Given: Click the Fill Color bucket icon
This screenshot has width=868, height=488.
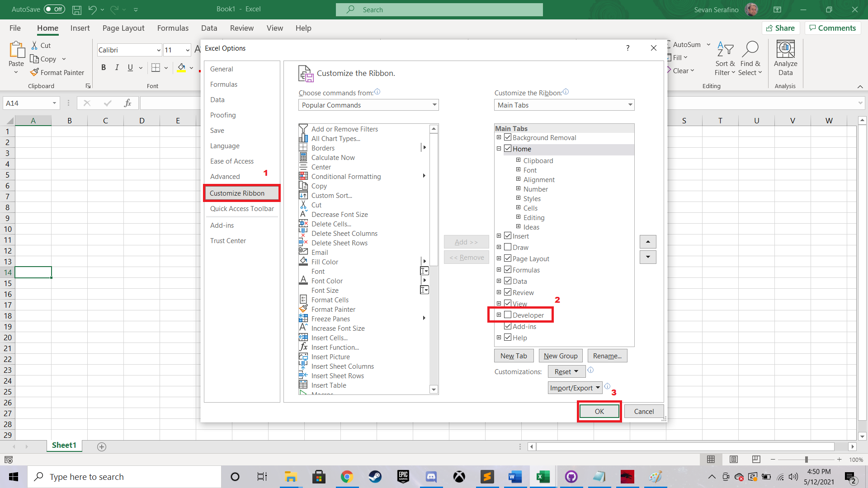Looking at the screenshot, I should point(181,68).
